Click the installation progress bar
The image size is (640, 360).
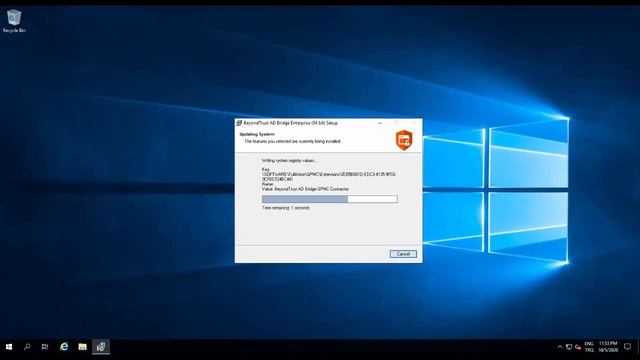329,199
